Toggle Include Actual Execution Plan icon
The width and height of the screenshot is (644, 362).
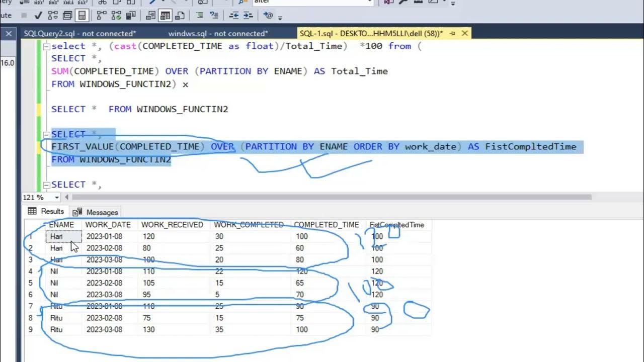pyautogui.click(x=101, y=16)
